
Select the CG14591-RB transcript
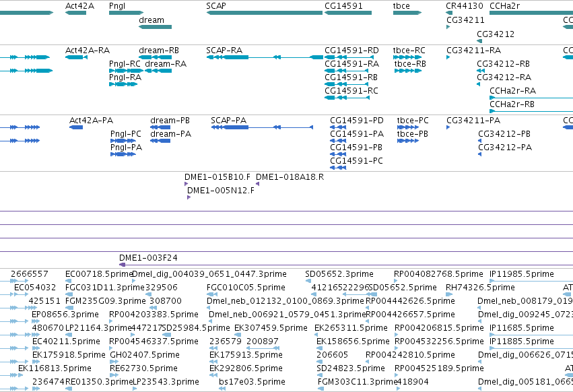(x=346, y=84)
